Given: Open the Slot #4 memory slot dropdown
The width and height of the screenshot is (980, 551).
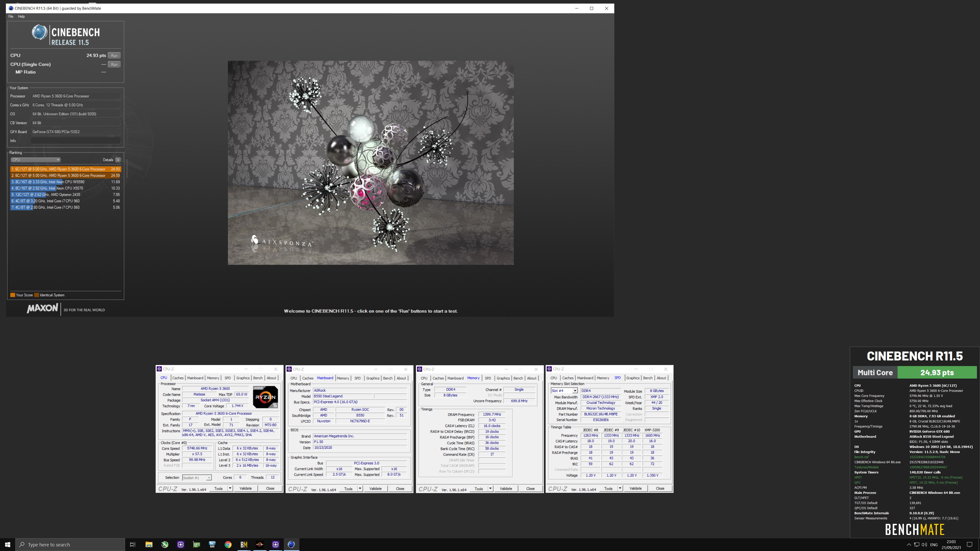Looking at the screenshot, I should coord(564,391).
